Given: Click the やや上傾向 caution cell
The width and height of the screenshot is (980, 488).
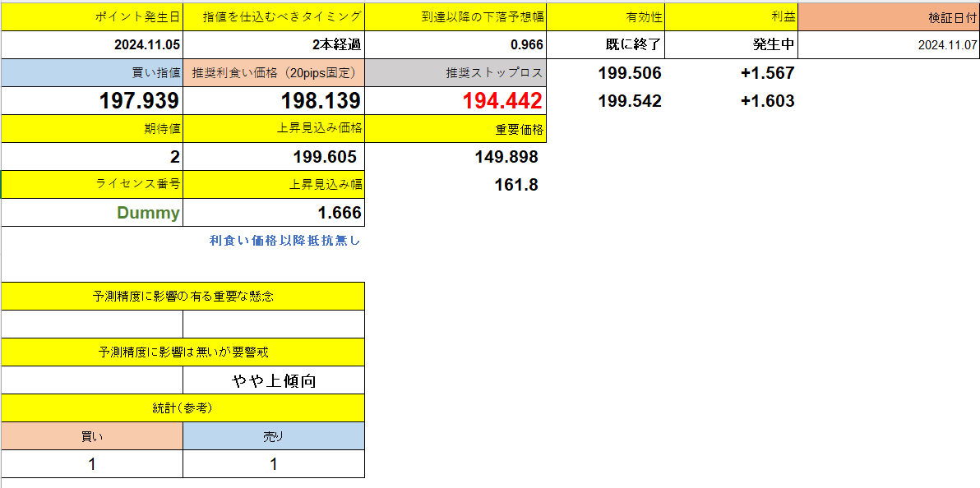Looking at the screenshot, I should 274,380.
